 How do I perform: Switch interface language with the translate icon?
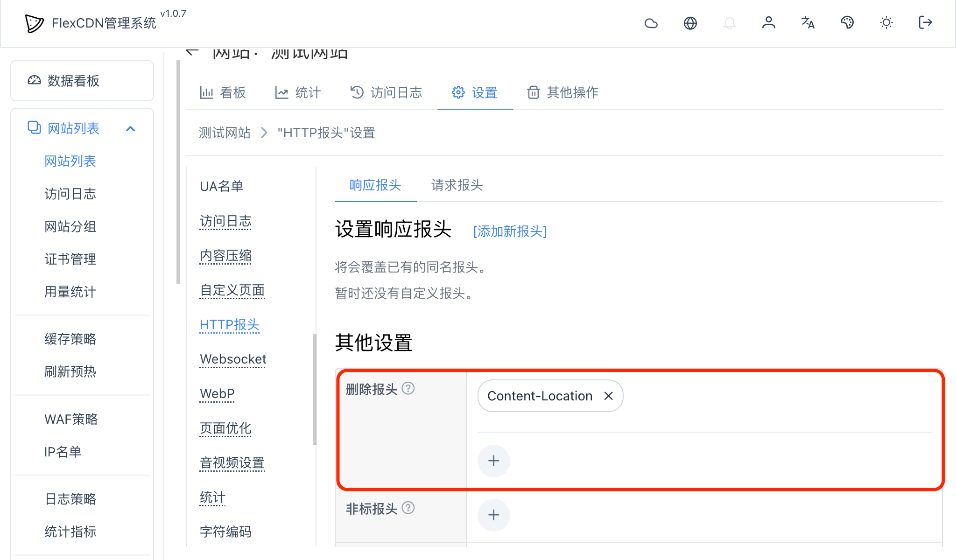click(808, 23)
